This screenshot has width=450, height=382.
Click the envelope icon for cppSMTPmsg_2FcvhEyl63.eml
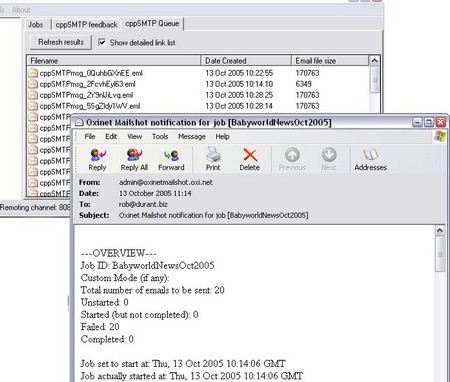[x=33, y=84]
